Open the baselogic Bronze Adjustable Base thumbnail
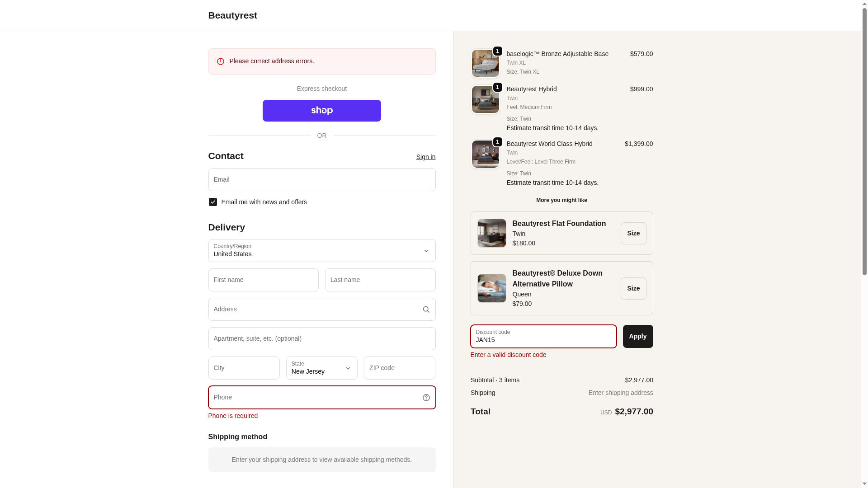Screen dimensions: 868x488 (485, 63)
